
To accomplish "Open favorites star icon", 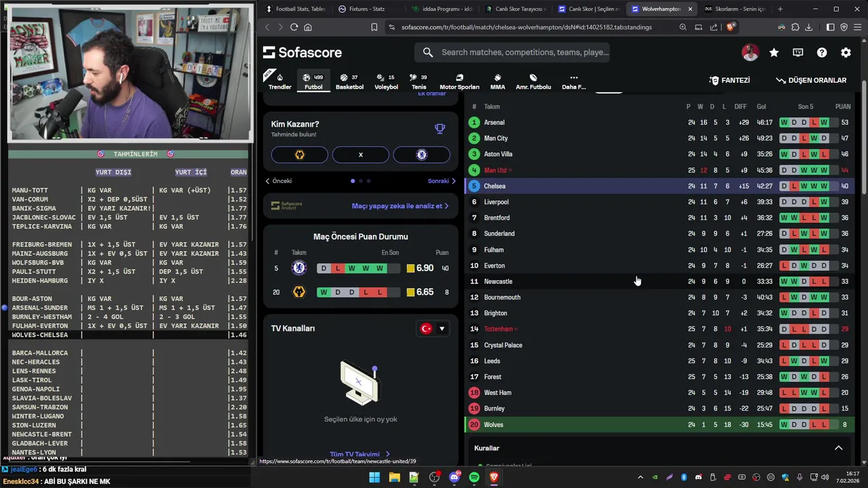I will coord(774,52).
